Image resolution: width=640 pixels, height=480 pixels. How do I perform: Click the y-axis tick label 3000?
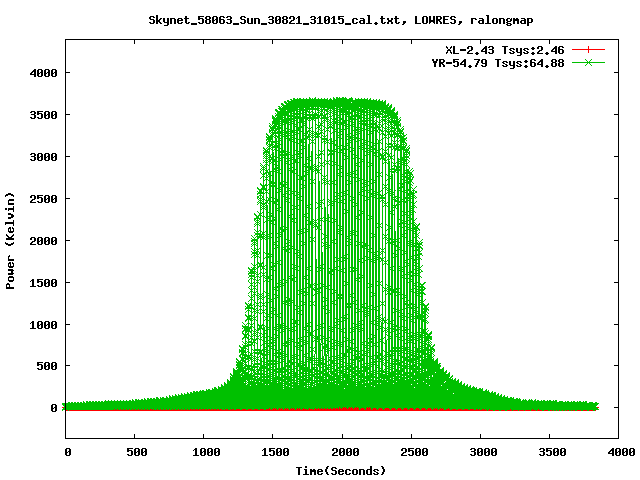click(x=43, y=157)
